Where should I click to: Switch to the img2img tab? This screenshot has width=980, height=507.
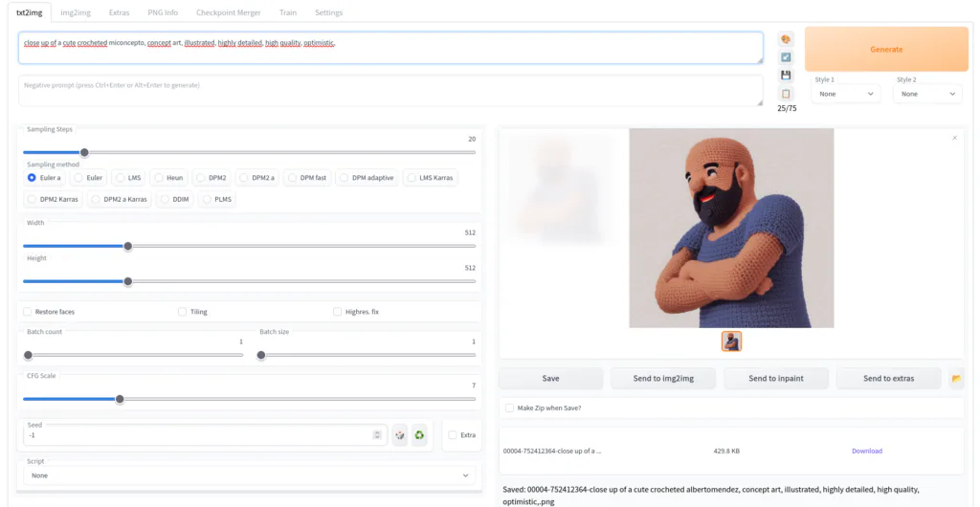click(75, 12)
